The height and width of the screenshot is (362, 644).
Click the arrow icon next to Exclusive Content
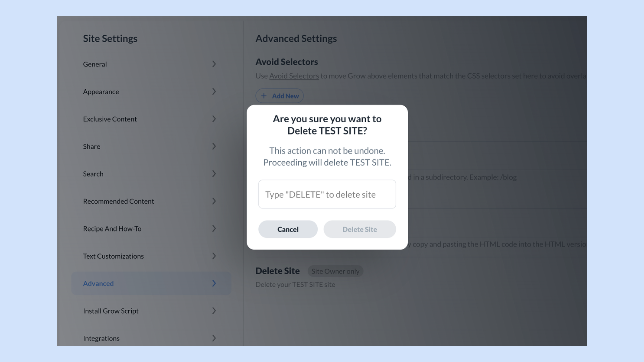click(x=214, y=119)
